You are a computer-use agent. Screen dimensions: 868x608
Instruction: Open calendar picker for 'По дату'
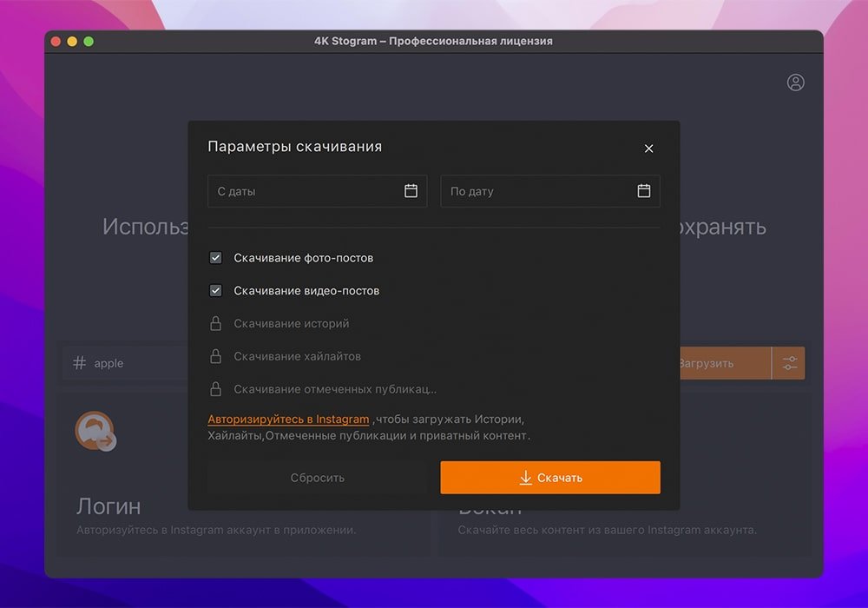(x=643, y=191)
